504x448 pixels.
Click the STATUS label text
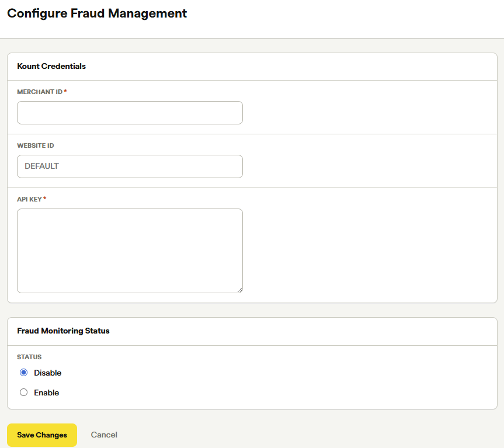(x=29, y=357)
